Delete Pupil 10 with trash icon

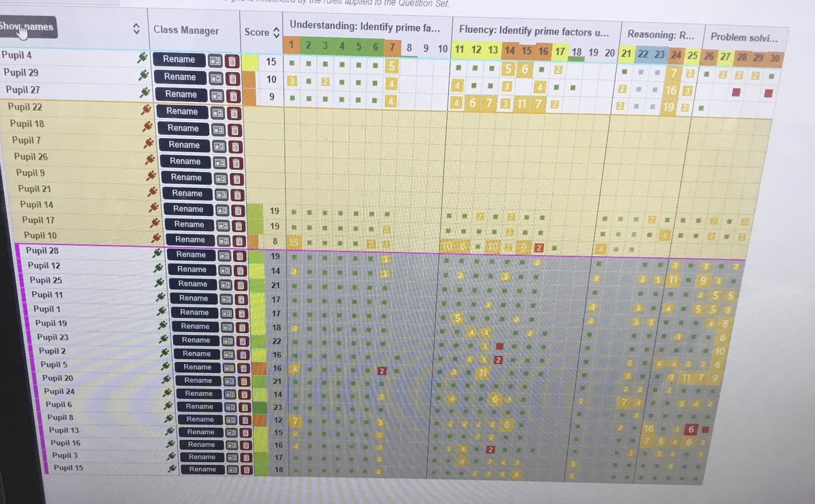click(239, 240)
